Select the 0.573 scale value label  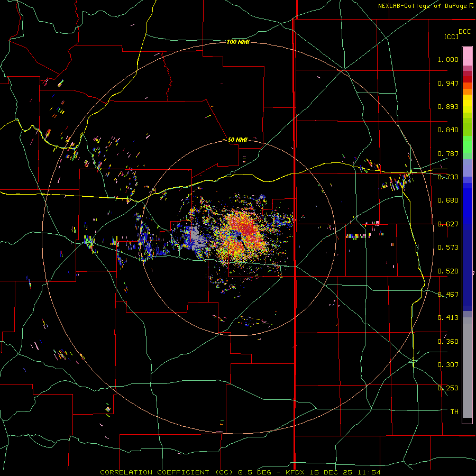point(448,248)
